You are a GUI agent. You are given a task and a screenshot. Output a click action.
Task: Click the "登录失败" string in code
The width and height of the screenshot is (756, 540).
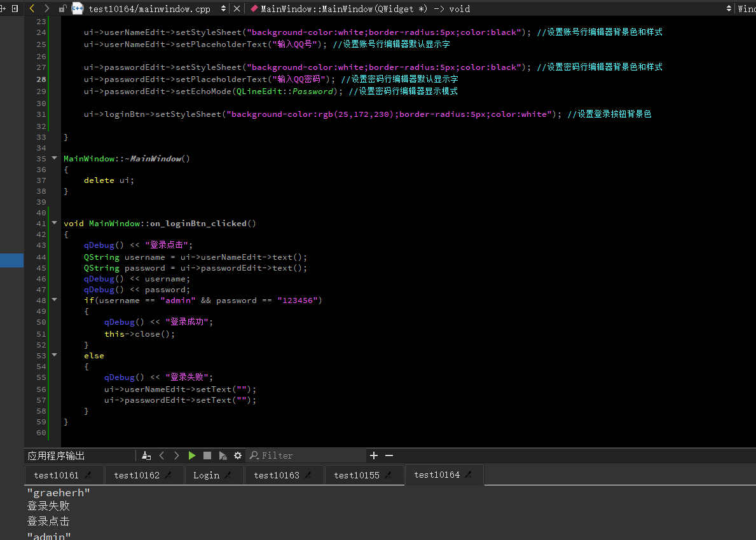187,377
